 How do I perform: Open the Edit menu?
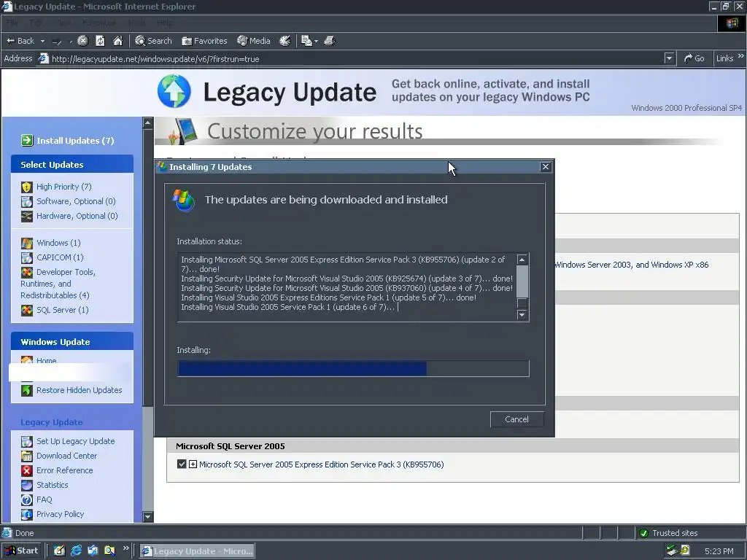click(x=36, y=23)
